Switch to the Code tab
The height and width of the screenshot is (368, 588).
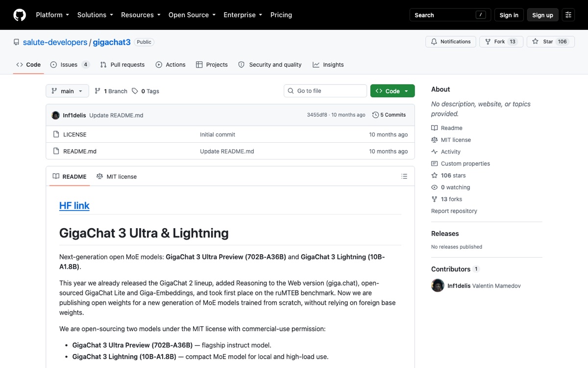click(28, 65)
